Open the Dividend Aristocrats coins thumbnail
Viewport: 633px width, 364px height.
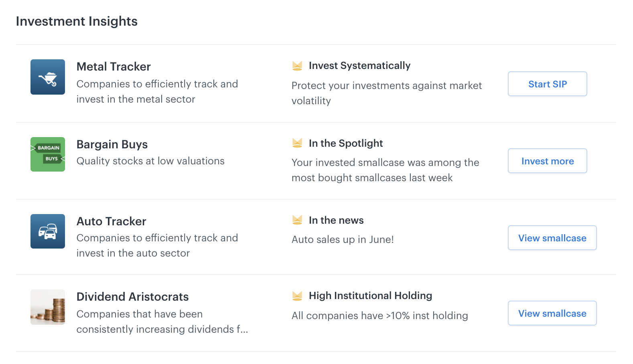click(48, 307)
